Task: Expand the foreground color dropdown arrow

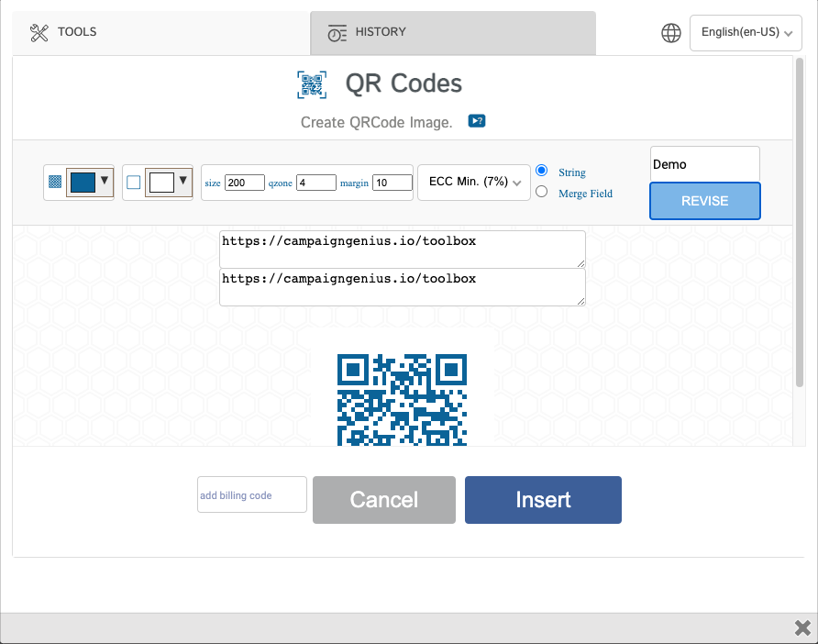Action: point(105,180)
